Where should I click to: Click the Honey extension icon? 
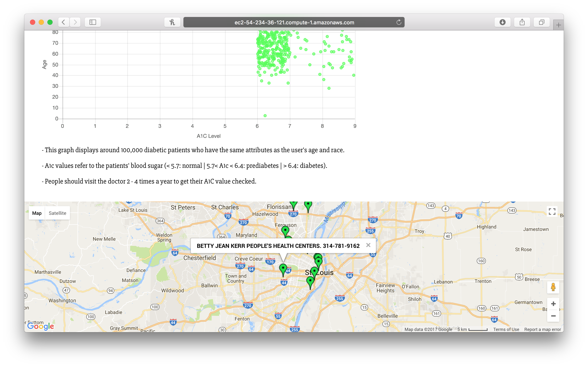(x=172, y=22)
